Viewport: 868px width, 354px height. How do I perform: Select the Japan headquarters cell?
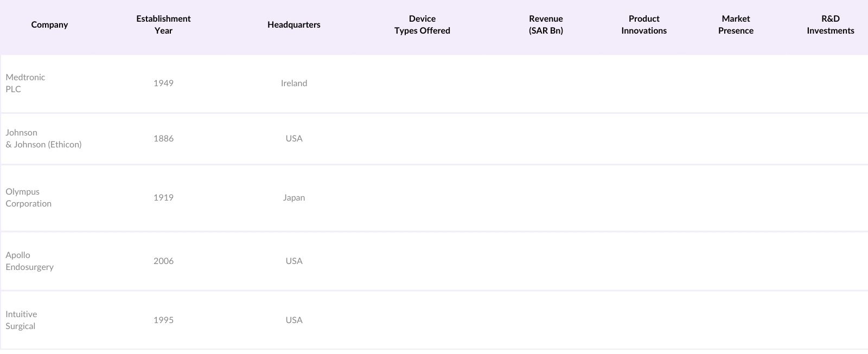coord(293,198)
